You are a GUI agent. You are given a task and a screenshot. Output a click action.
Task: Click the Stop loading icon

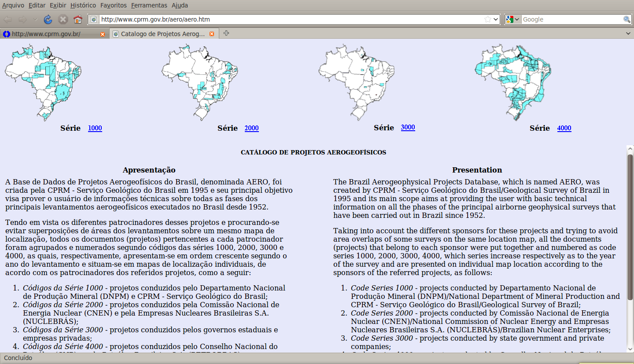pos(63,19)
